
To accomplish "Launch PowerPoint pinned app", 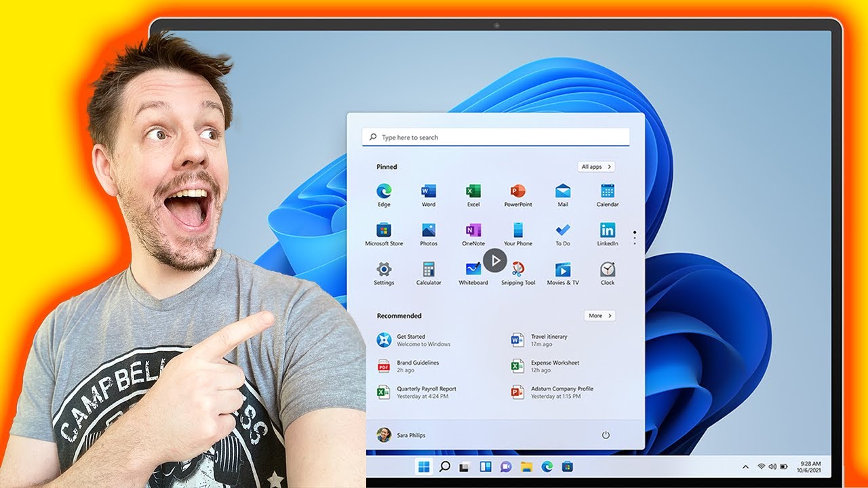I will 518,195.
